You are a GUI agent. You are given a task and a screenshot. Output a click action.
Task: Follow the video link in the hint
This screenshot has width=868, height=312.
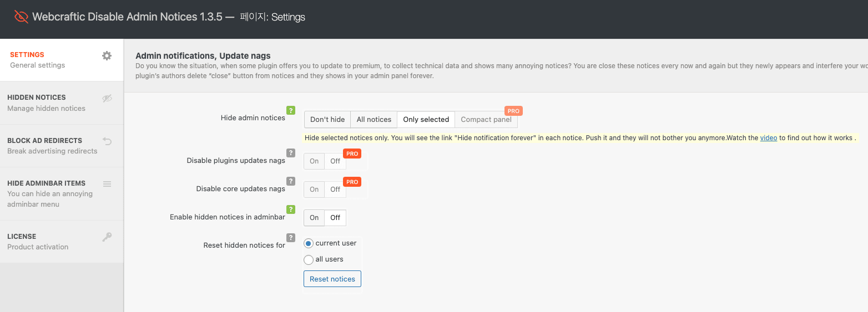coord(769,137)
